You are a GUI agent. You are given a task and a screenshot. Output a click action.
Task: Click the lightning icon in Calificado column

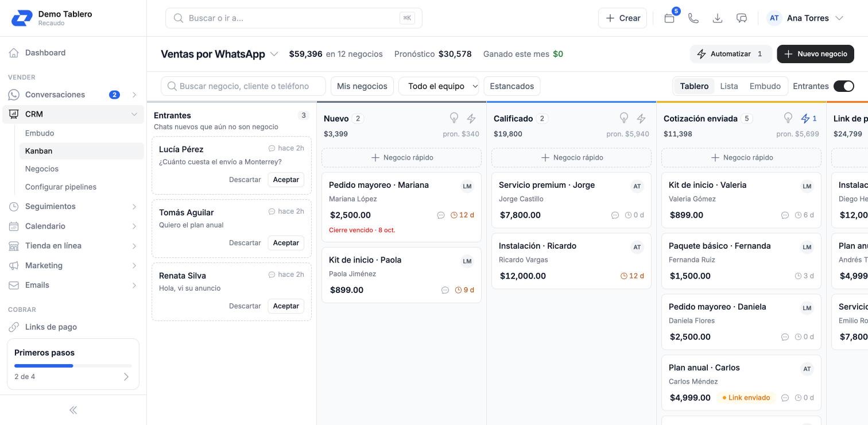(x=641, y=118)
